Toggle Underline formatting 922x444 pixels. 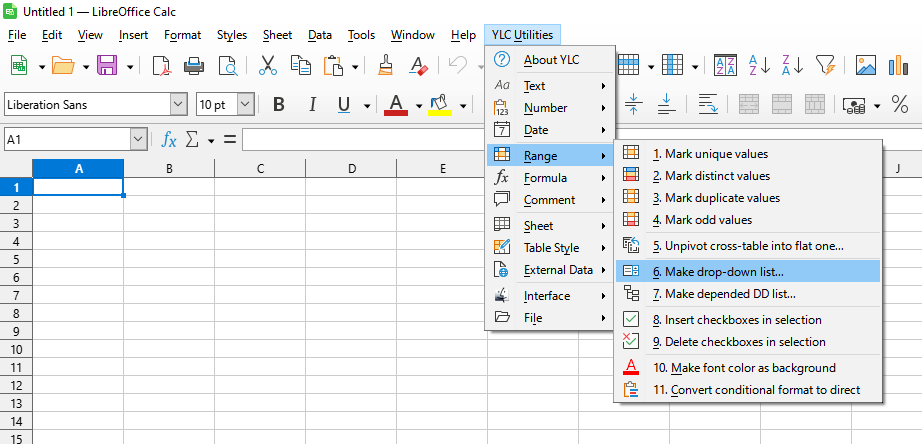click(344, 105)
